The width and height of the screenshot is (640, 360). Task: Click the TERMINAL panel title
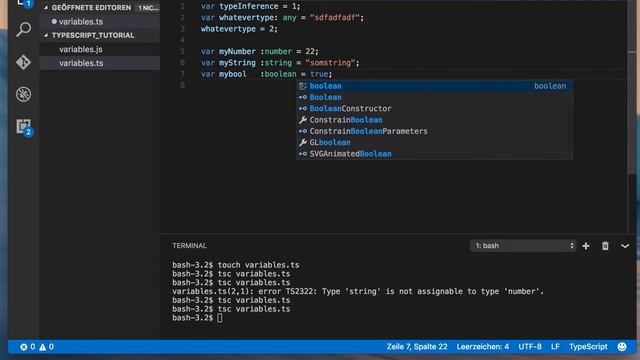coord(189,246)
